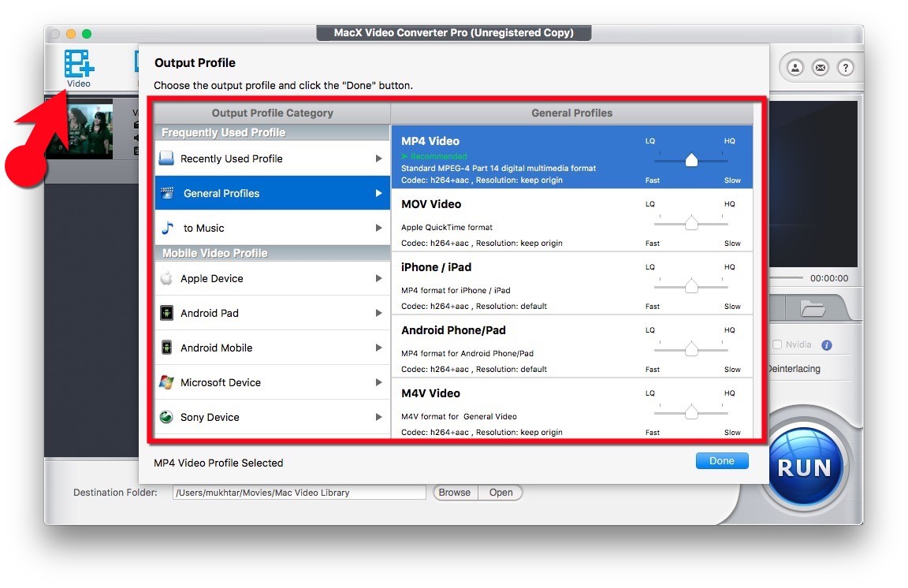Click the Apple Device logo icon
Viewport: 908px width, 588px height.
(x=166, y=278)
